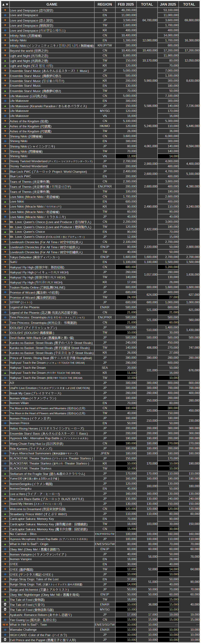Click the skull icon beside The Tale of Food (食物语新马版)

(5, 609)
